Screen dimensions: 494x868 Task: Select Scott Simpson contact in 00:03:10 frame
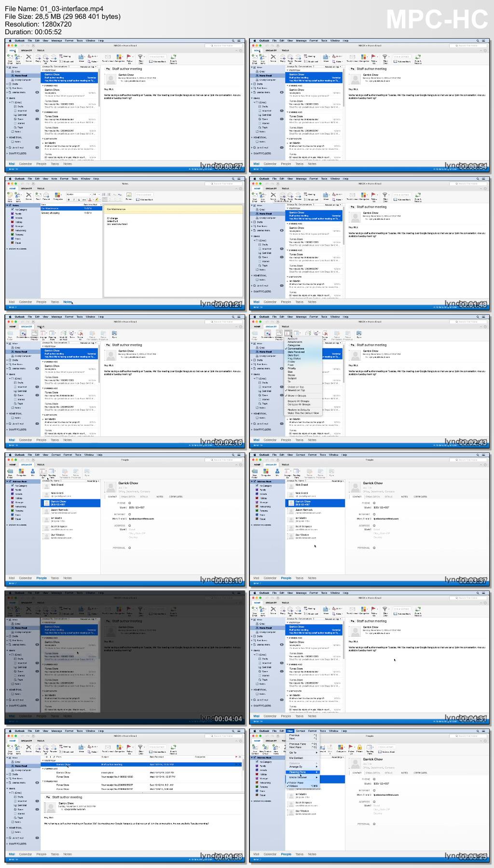[71, 528]
